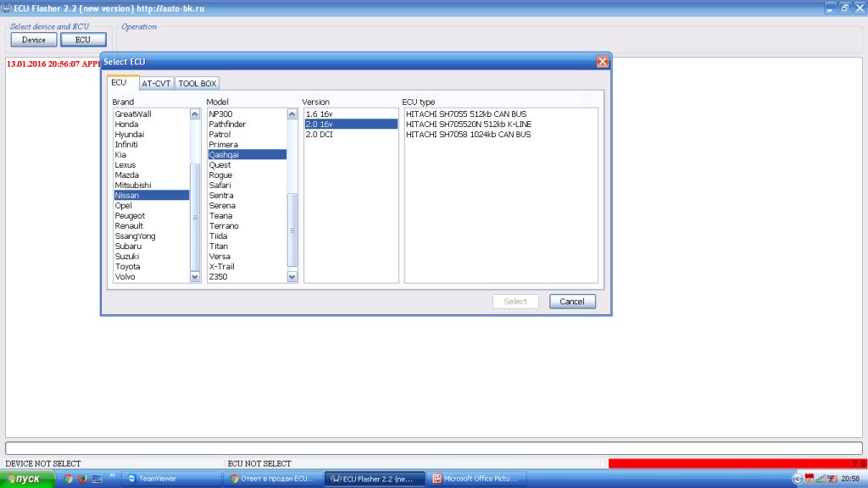The image size is (868, 488).
Task: Choose Titan model
Action: click(x=247, y=247)
